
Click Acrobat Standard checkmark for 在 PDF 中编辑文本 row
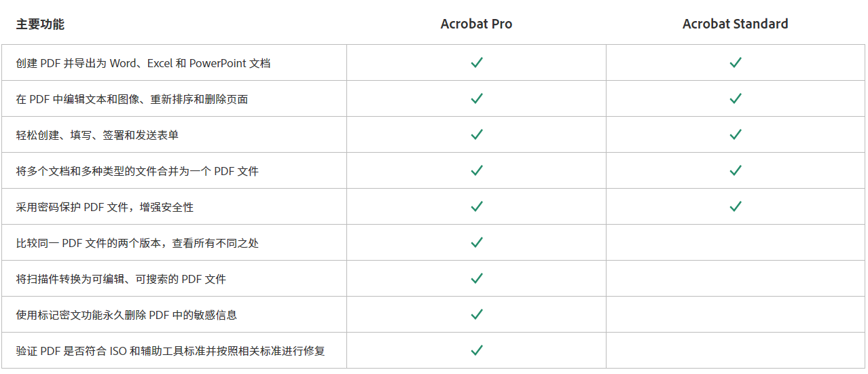tap(736, 98)
